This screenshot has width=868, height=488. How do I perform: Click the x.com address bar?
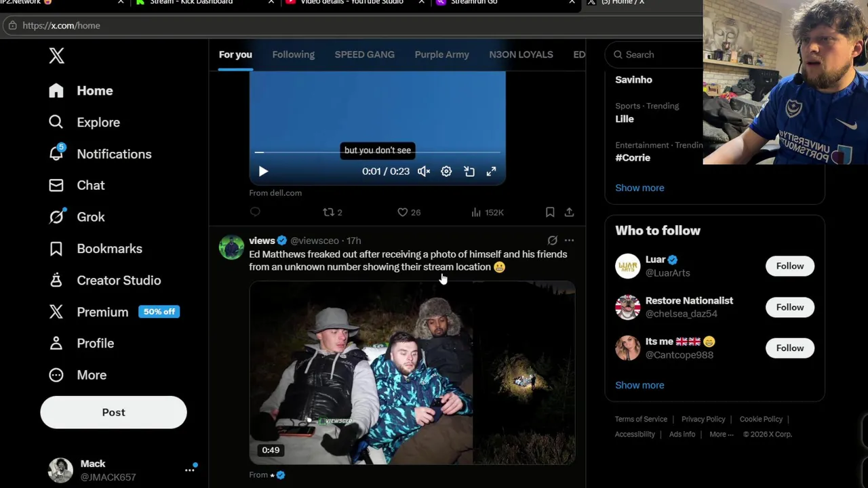[x=351, y=25]
